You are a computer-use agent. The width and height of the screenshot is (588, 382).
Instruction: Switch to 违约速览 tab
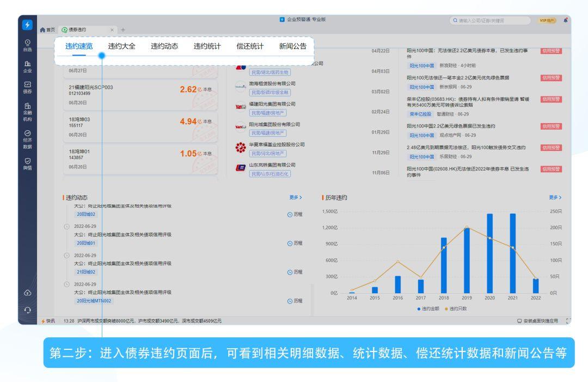pyautogui.click(x=79, y=46)
